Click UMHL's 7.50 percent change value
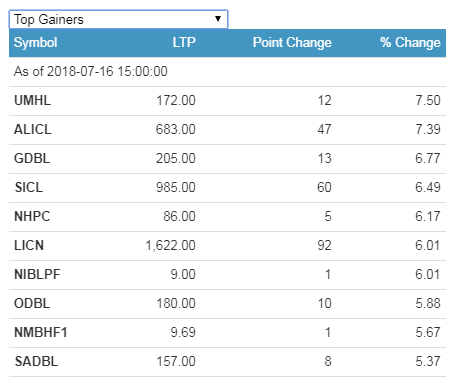Screen dimensions: 459x378 (428, 100)
